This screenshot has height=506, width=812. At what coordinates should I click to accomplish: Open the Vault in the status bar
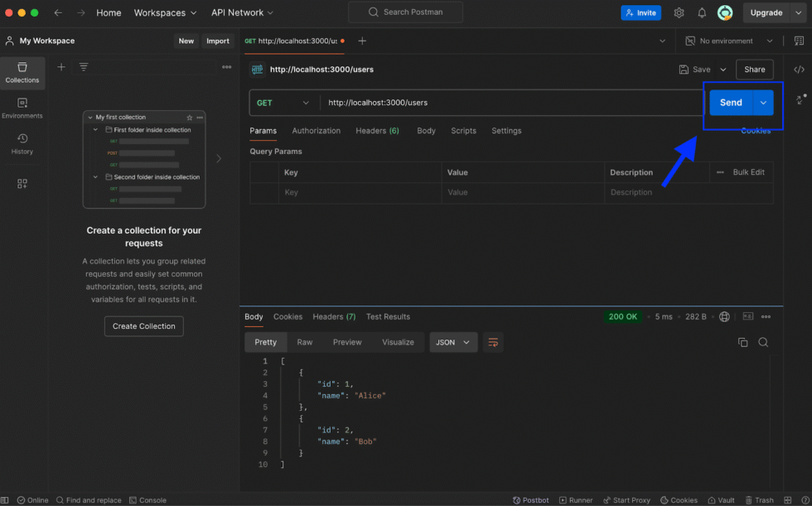pyautogui.click(x=722, y=500)
